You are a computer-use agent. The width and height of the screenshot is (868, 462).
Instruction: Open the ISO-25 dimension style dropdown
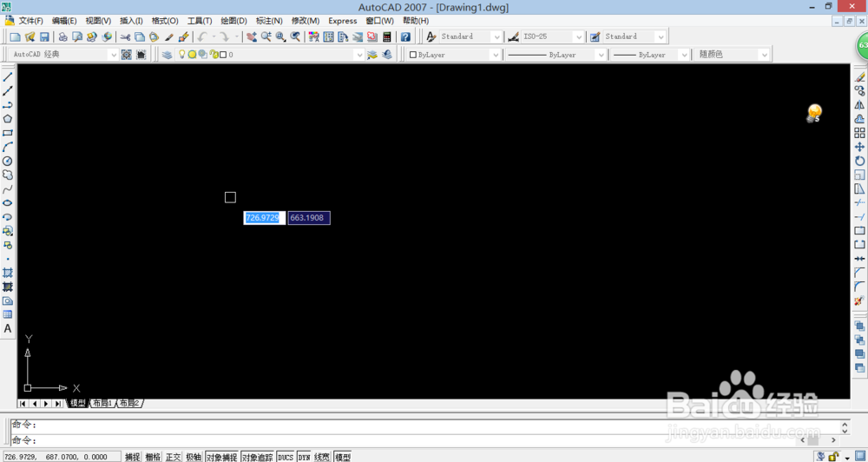(x=579, y=36)
